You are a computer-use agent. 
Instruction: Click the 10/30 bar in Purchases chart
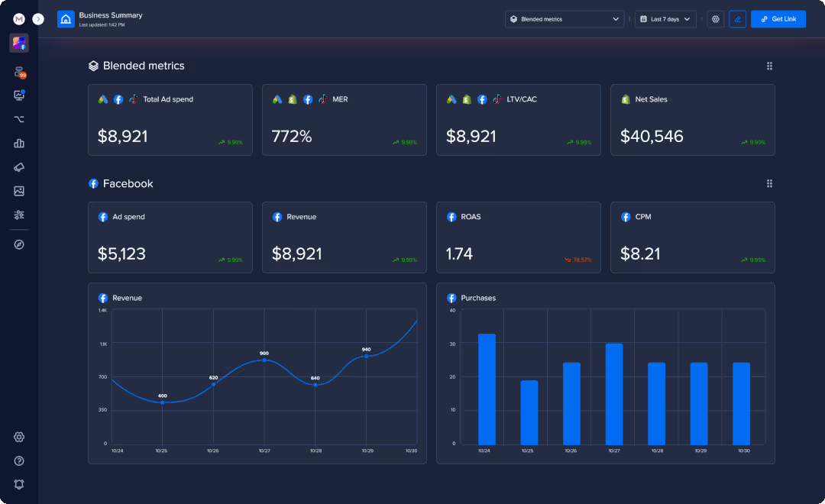[x=741, y=403]
